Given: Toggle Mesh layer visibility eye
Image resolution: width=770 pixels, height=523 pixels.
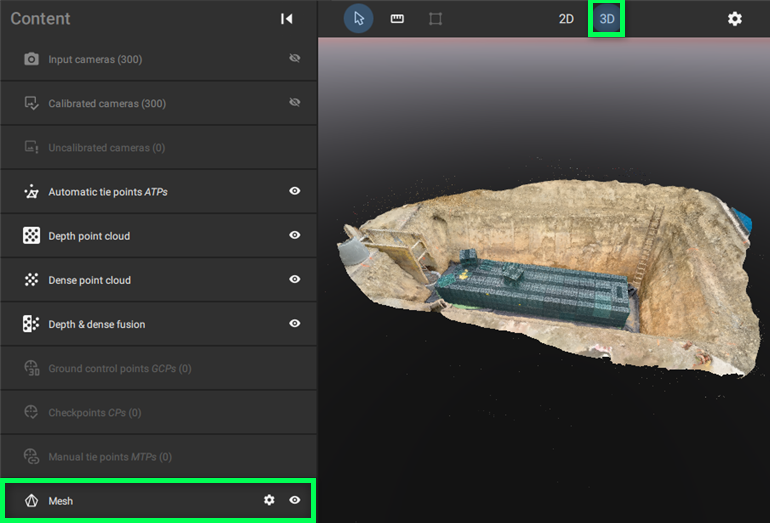Looking at the screenshot, I should pyautogui.click(x=295, y=500).
